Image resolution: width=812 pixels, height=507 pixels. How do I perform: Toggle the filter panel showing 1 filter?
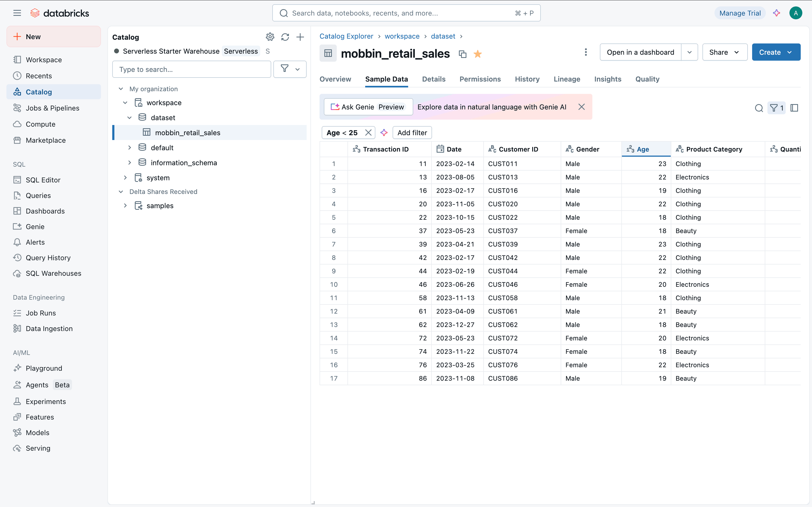click(776, 108)
